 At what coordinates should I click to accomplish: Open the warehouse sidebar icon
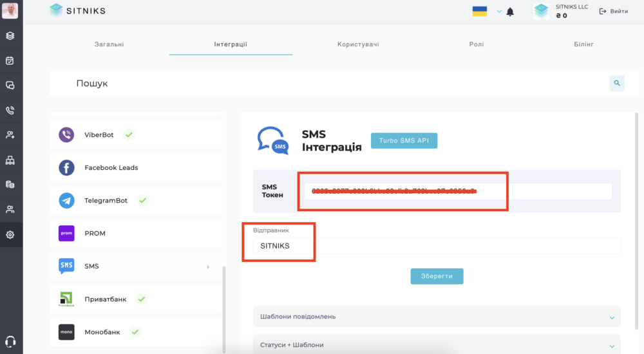pyautogui.click(x=10, y=160)
